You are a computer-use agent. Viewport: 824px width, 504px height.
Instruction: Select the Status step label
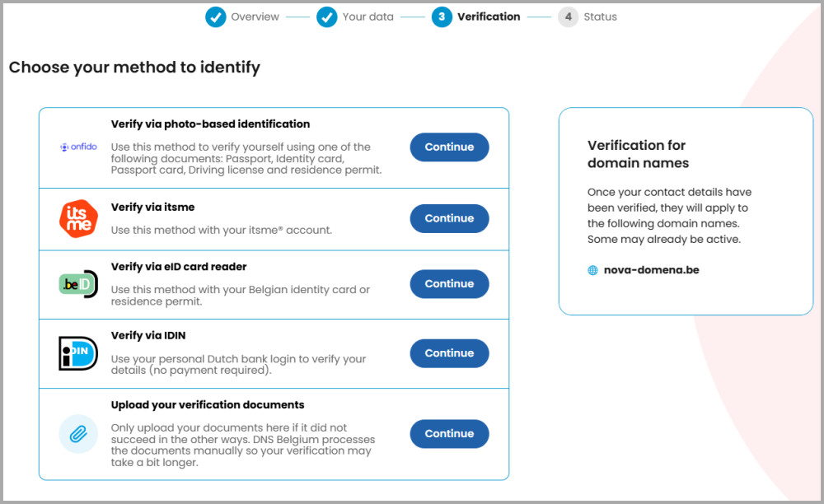tap(600, 16)
